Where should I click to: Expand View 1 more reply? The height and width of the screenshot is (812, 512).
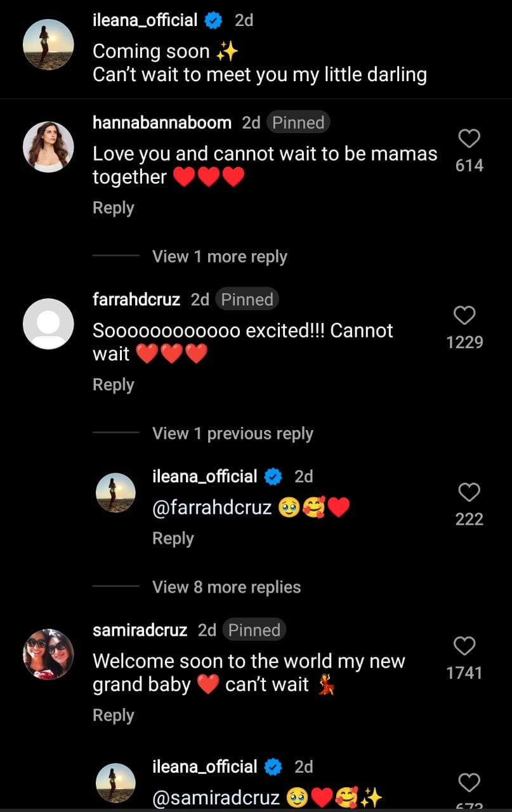click(220, 257)
